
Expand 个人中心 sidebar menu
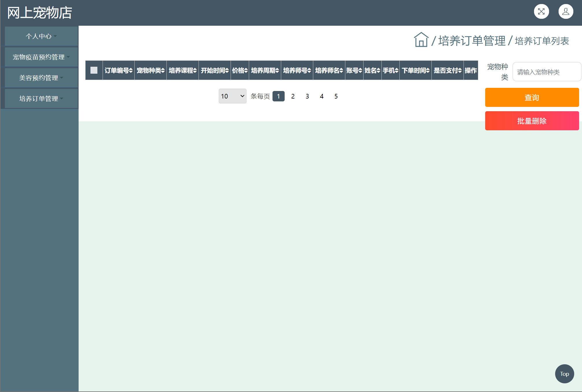point(41,36)
